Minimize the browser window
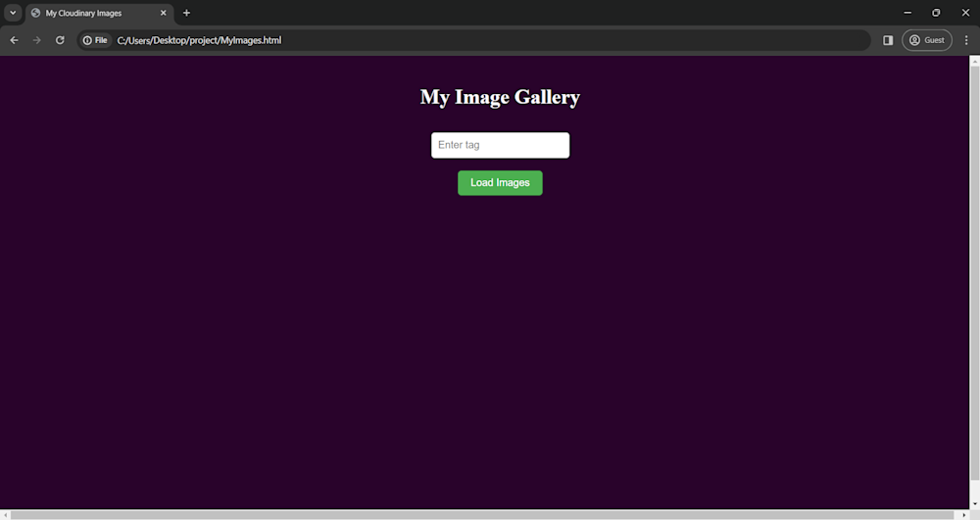The image size is (980, 520). coord(907,13)
